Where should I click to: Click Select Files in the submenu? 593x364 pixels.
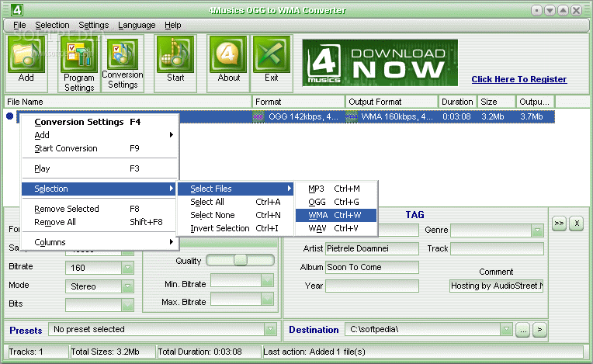click(x=235, y=189)
